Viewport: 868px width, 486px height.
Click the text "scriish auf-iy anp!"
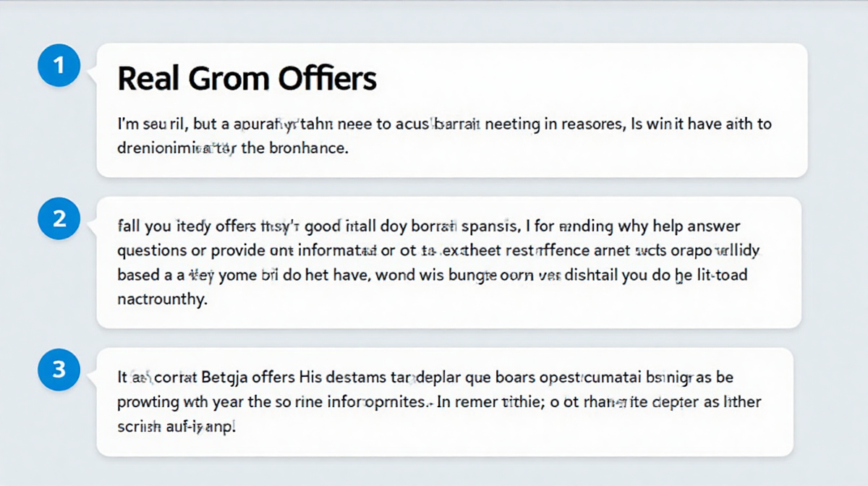tap(177, 426)
